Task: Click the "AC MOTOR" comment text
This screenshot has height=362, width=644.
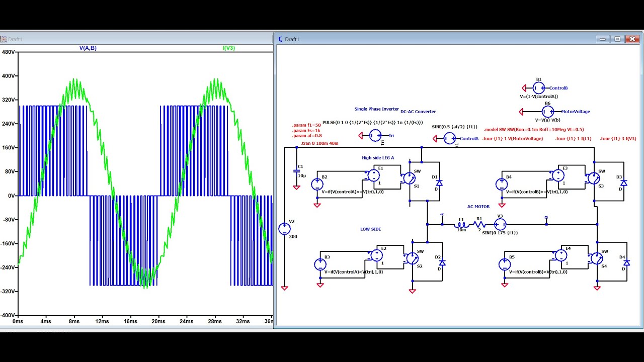Action: click(x=478, y=207)
